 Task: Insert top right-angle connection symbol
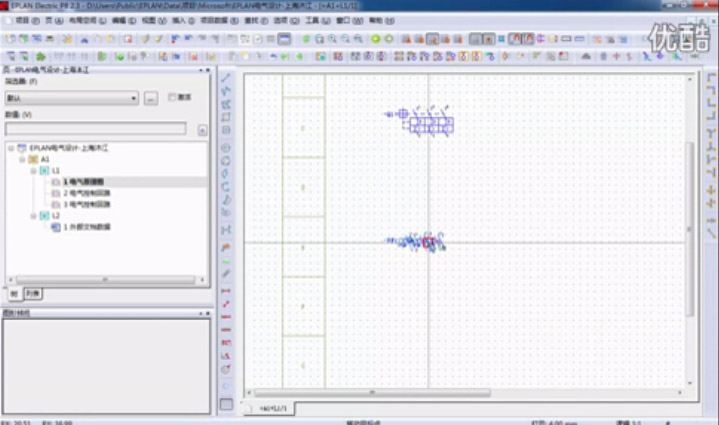pos(711,78)
